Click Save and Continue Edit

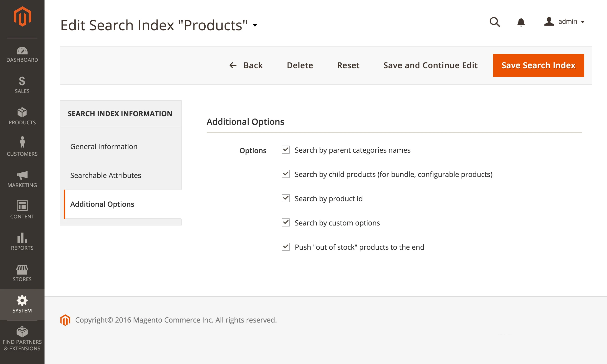pyautogui.click(x=430, y=65)
